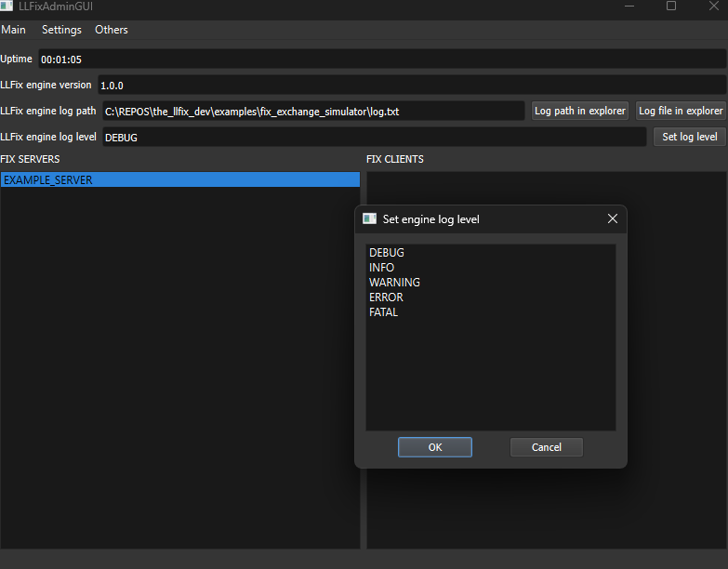Click the Log file in explorer button

coord(681,111)
